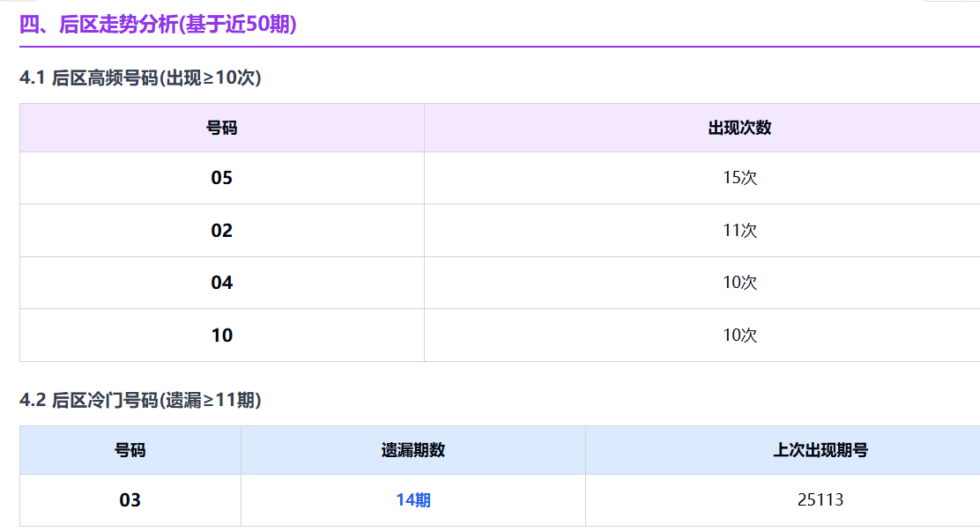The height and width of the screenshot is (532, 980).
Task: Click the 遗漏期数 column header
Action: (412, 450)
